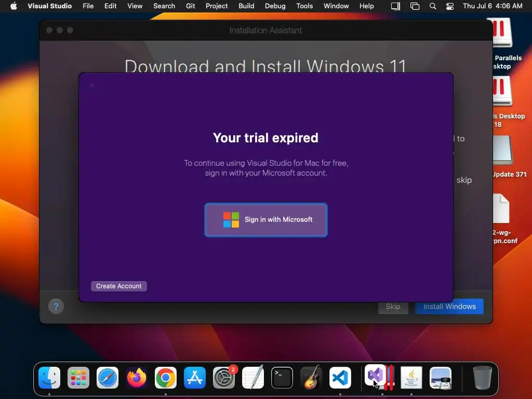Launch Safari from the dock
Image resolution: width=532 pixels, height=399 pixels.
[x=108, y=378]
